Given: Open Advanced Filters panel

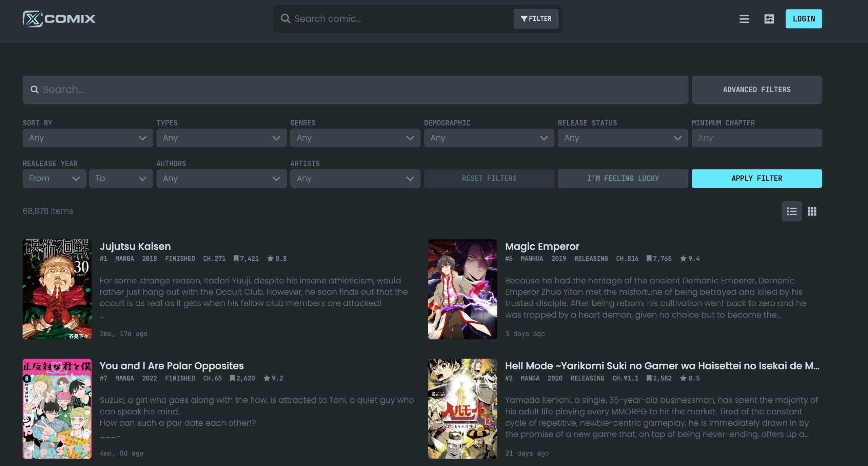Looking at the screenshot, I should click(x=756, y=90).
